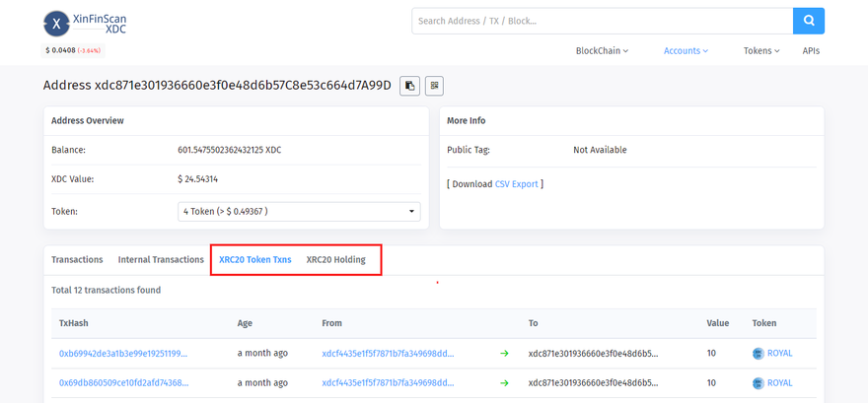The width and height of the screenshot is (868, 403).
Task: Click ROYAL token icon in first row
Action: [758, 353]
